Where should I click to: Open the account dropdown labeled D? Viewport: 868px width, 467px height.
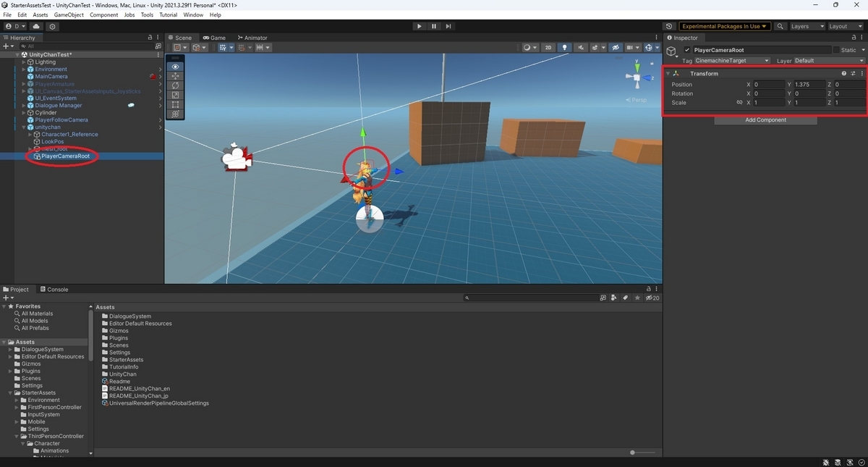coord(15,26)
